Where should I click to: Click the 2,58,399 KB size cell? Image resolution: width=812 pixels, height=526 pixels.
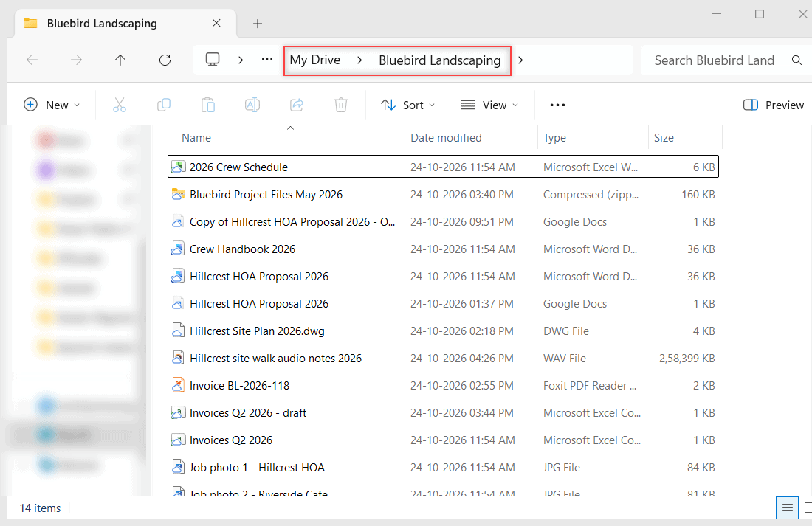[x=687, y=359]
